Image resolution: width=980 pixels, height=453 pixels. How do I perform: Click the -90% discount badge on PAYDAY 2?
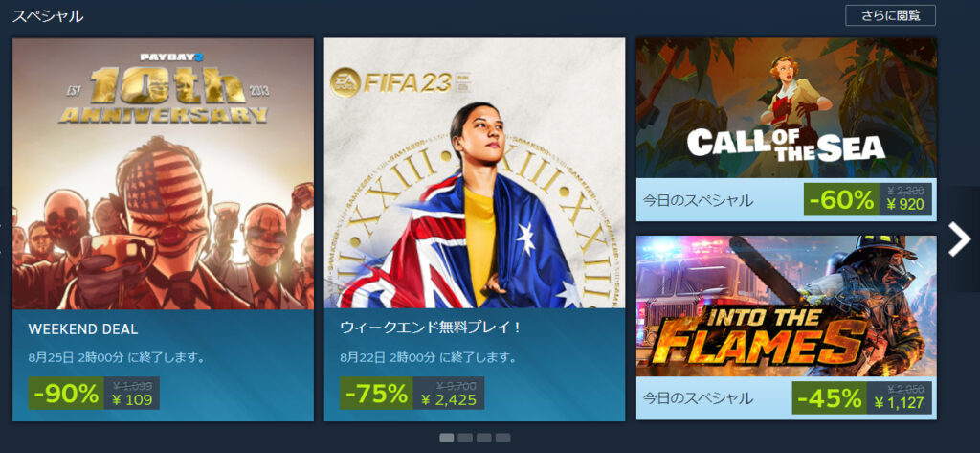[66, 394]
